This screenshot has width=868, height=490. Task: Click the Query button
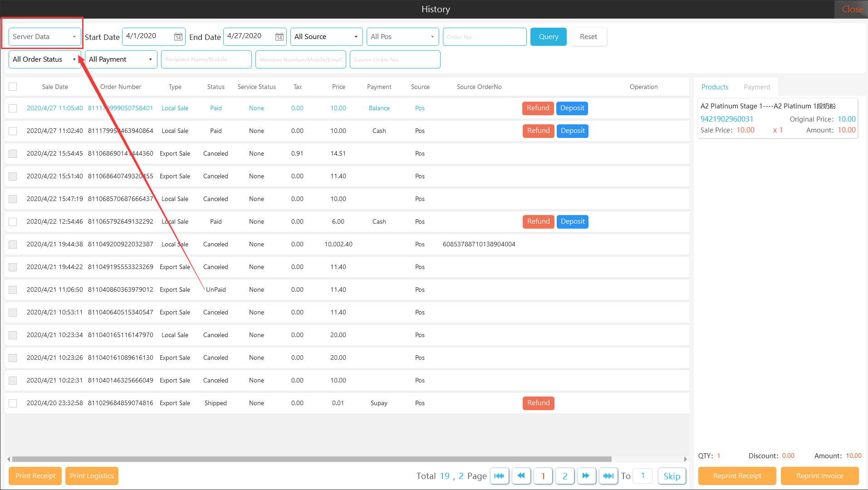coord(548,37)
